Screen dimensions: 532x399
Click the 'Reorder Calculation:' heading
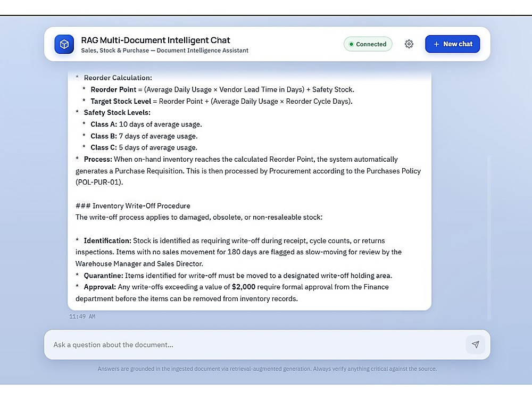tap(118, 78)
